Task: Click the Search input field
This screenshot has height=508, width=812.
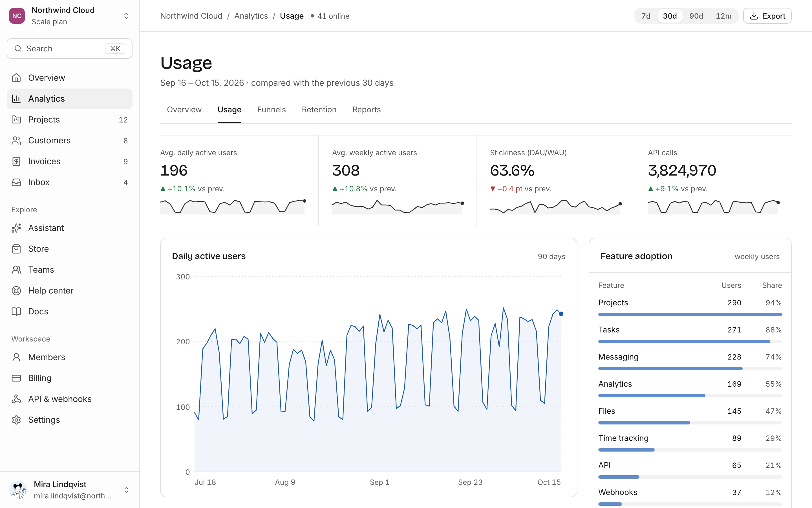Action: (x=69, y=48)
